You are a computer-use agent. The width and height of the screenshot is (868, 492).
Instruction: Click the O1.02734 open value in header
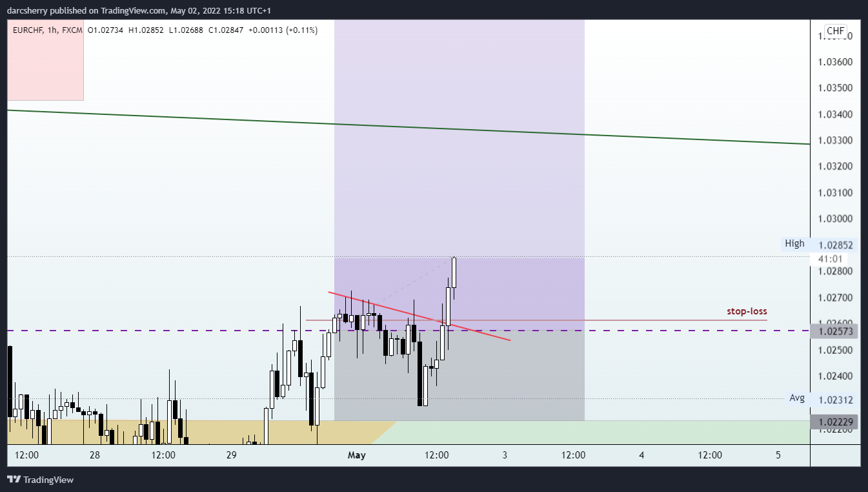[x=106, y=30]
